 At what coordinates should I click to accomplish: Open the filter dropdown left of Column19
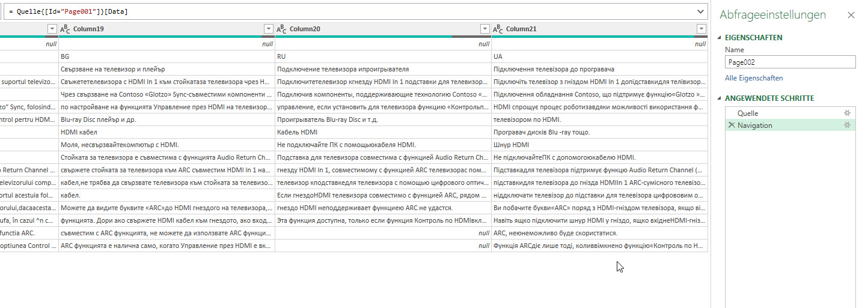52,29
